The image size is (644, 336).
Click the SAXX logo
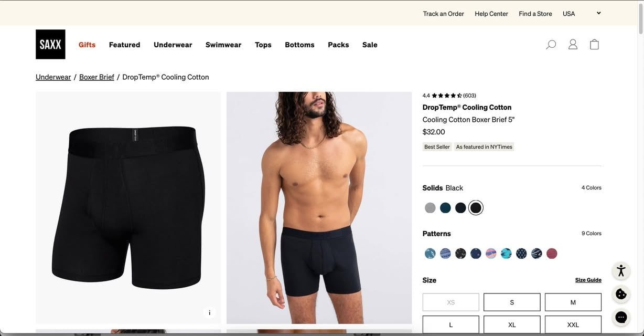click(x=50, y=44)
